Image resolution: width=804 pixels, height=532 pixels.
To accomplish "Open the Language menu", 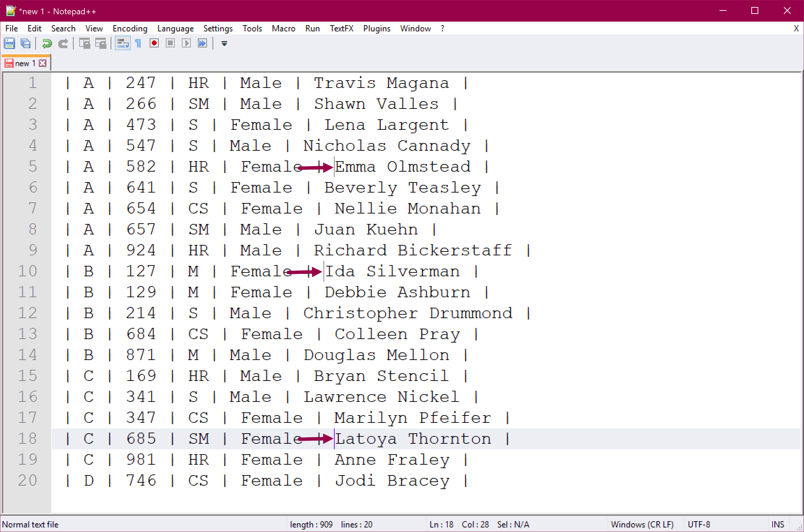I will (x=175, y=29).
